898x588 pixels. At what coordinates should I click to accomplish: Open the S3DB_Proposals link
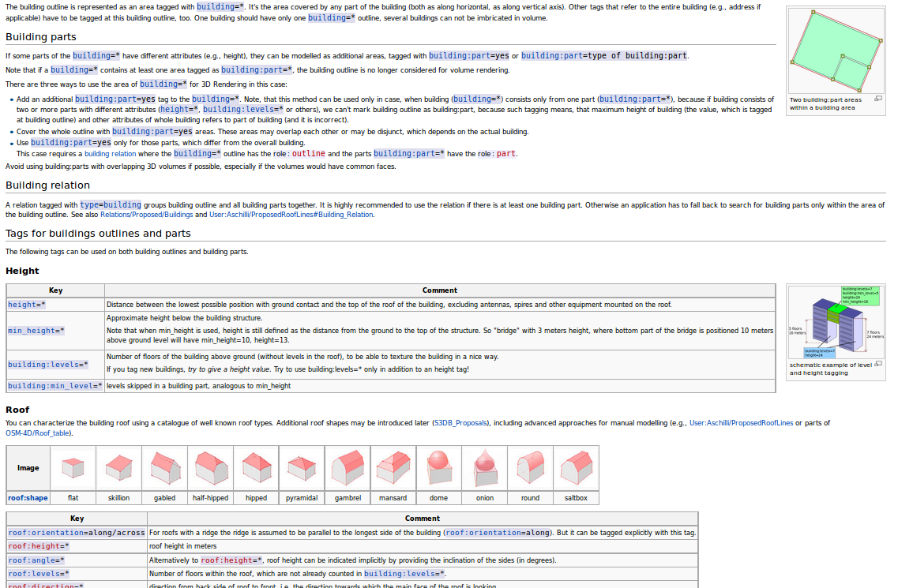click(x=461, y=423)
